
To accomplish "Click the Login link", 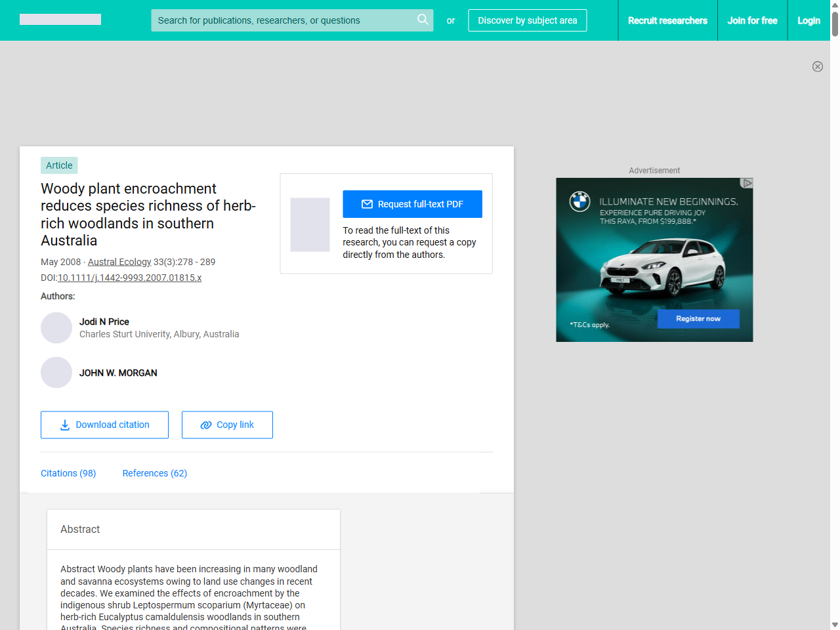I will point(808,20).
